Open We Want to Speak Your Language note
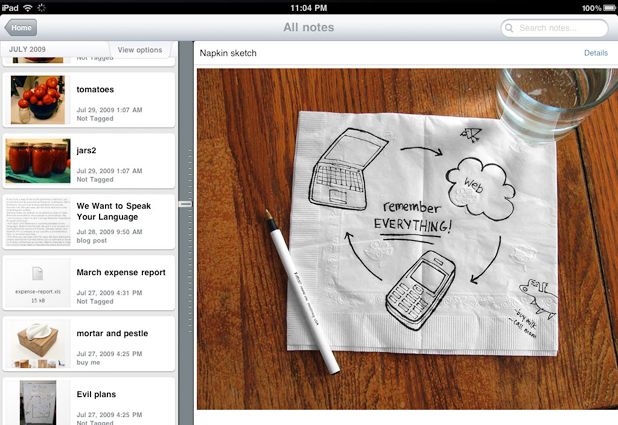The width and height of the screenshot is (618, 425). pos(89,222)
